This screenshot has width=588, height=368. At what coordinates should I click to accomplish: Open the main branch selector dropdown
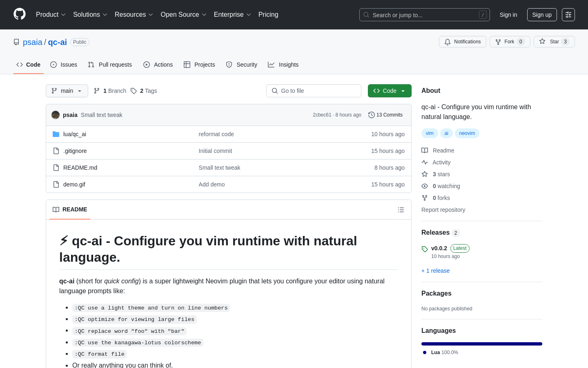coord(67,91)
